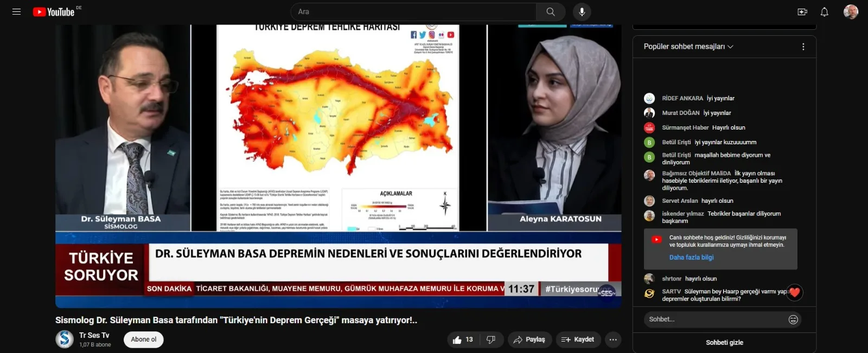
Task: Subscribe using the Abone ol button
Action: tap(143, 340)
